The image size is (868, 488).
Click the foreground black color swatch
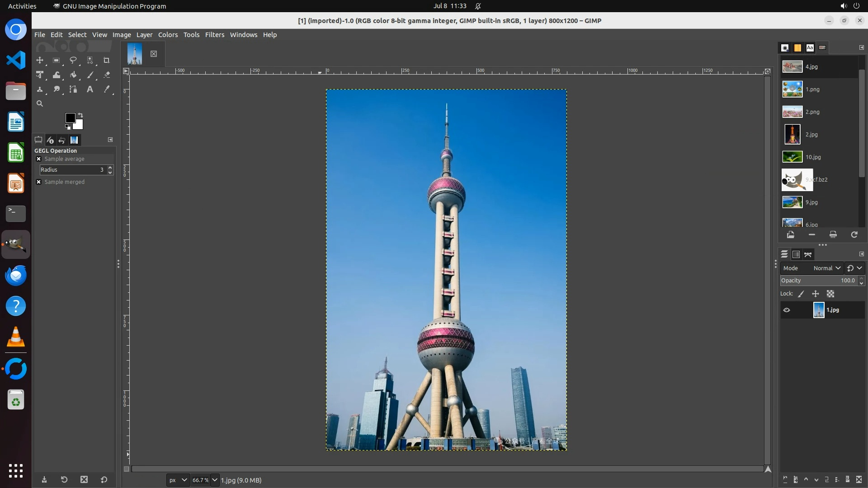pos(70,118)
